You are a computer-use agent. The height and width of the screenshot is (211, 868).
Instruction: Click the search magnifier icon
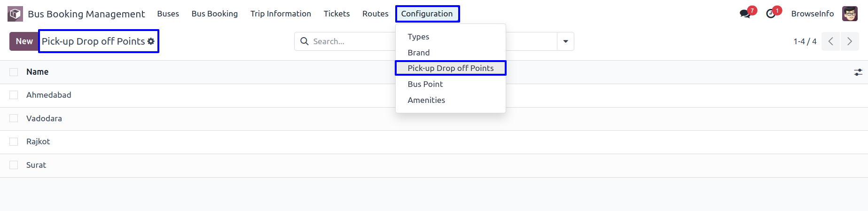coord(304,41)
